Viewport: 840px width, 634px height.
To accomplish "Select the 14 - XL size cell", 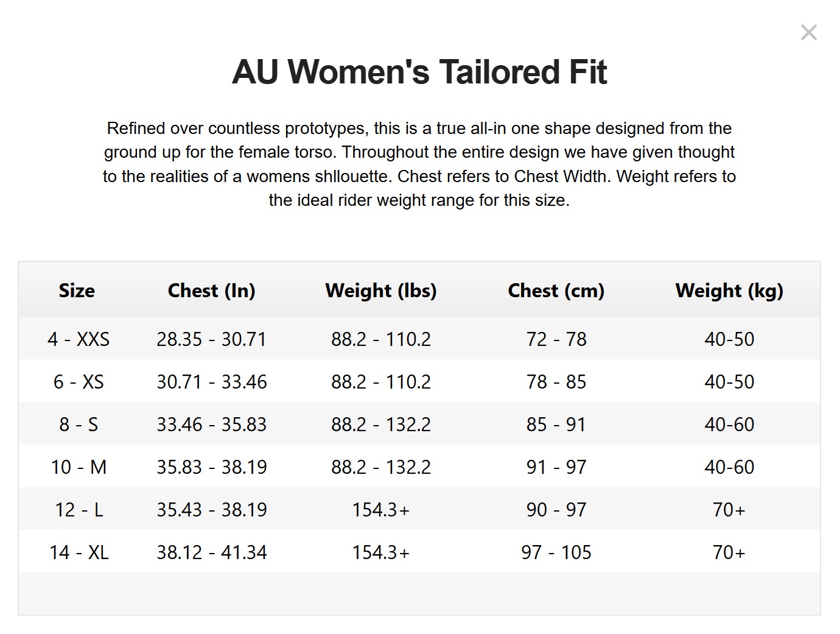I will tap(79, 552).
